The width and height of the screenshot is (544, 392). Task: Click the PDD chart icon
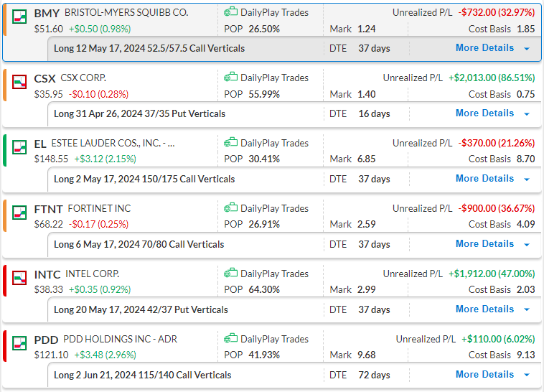tap(19, 342)
